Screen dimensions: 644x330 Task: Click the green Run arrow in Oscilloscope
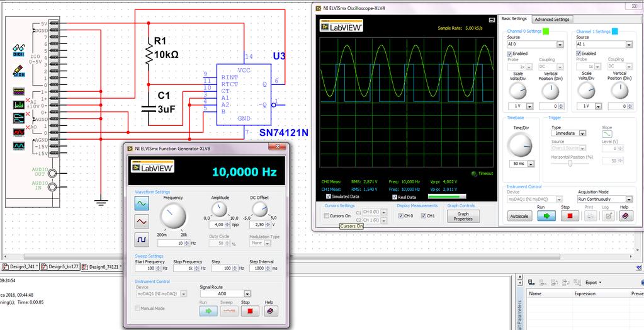tap(546, 216)
